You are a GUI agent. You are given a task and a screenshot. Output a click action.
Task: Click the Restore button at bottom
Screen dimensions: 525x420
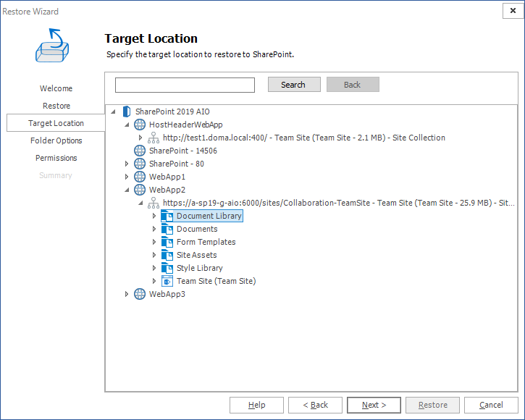pyautogui.click(x=432, y=405)
